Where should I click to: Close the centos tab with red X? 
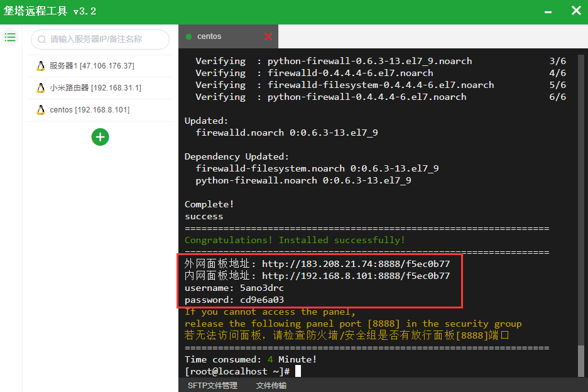(x=268, y=36)
